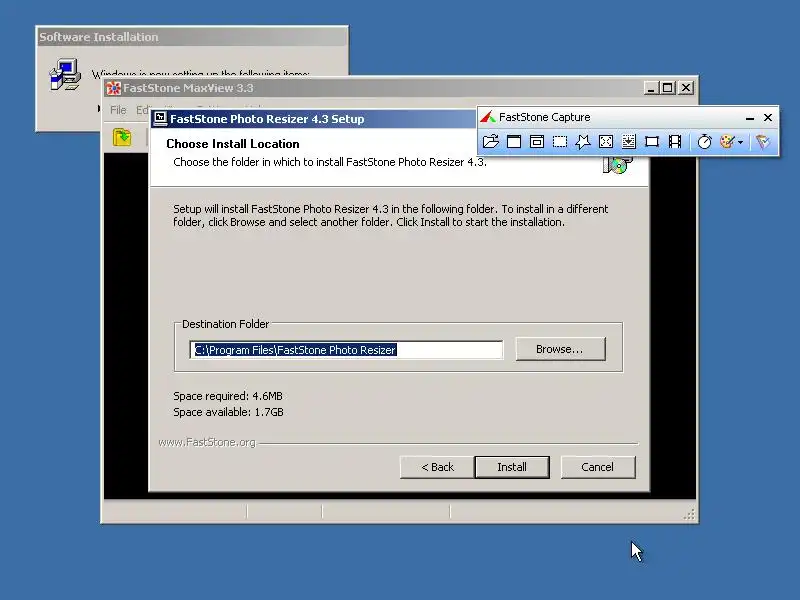Select Capture Rectangular Region tool
Screen dimensions: 800x600
click(x=560, y=141)
